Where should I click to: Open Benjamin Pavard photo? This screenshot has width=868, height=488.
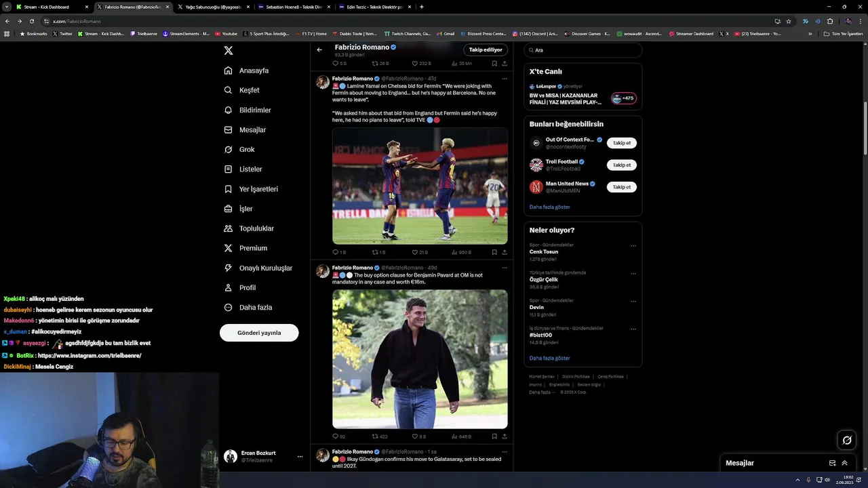(420, 359)
